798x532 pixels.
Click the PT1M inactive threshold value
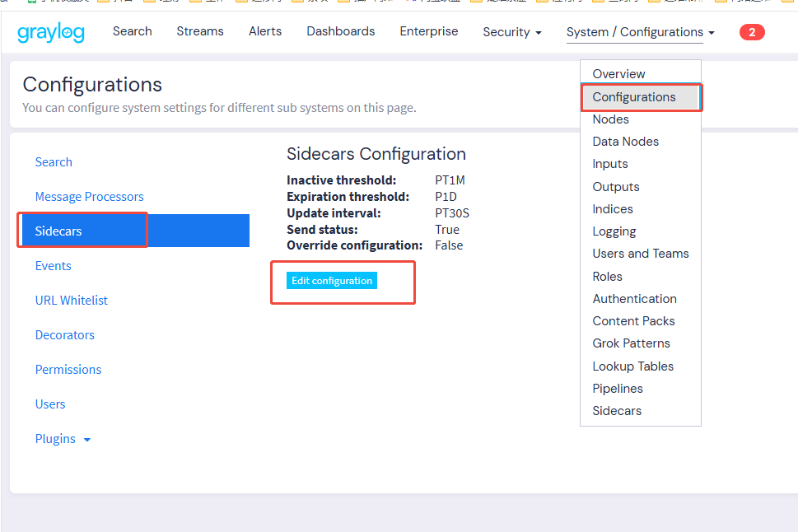pos(450,180)
